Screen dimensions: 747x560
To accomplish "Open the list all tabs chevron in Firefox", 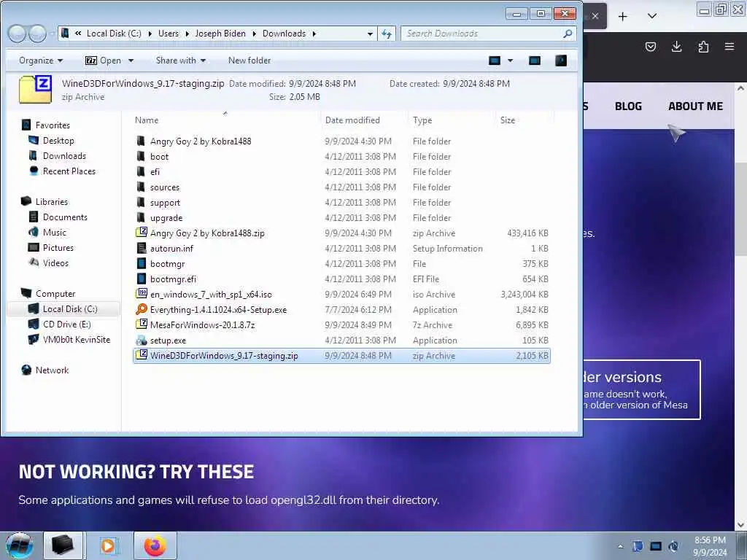I will point(652,17).
